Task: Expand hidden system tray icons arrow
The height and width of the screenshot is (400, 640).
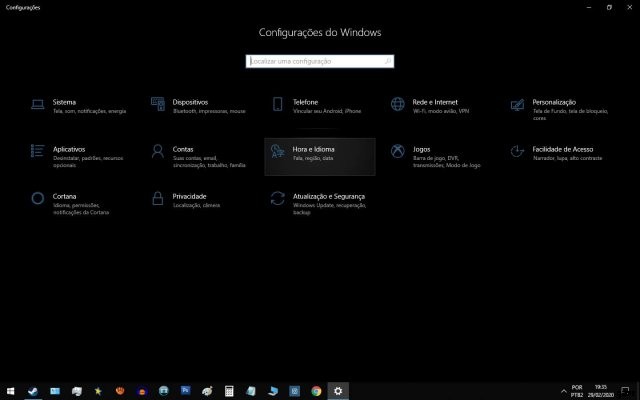Action: coord(564,391)
